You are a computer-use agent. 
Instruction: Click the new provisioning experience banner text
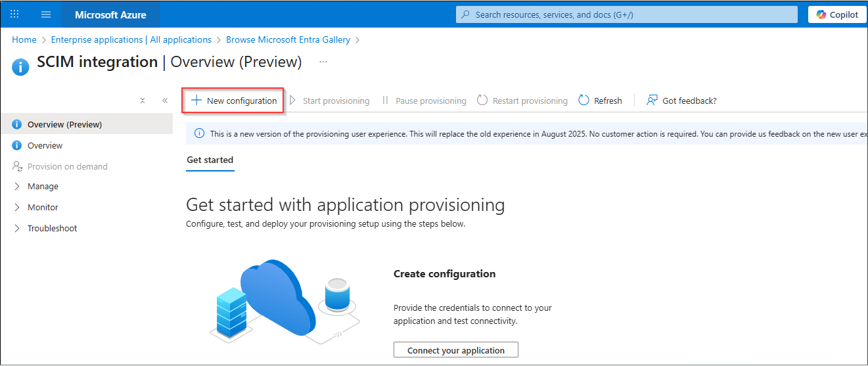pyautogui.click(x=539, y=134)
